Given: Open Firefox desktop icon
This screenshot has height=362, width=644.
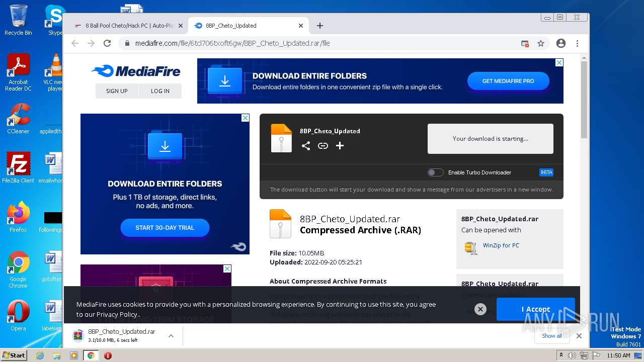Looking at the screenshot, I should pyautogui.click(x=18, y=217).
